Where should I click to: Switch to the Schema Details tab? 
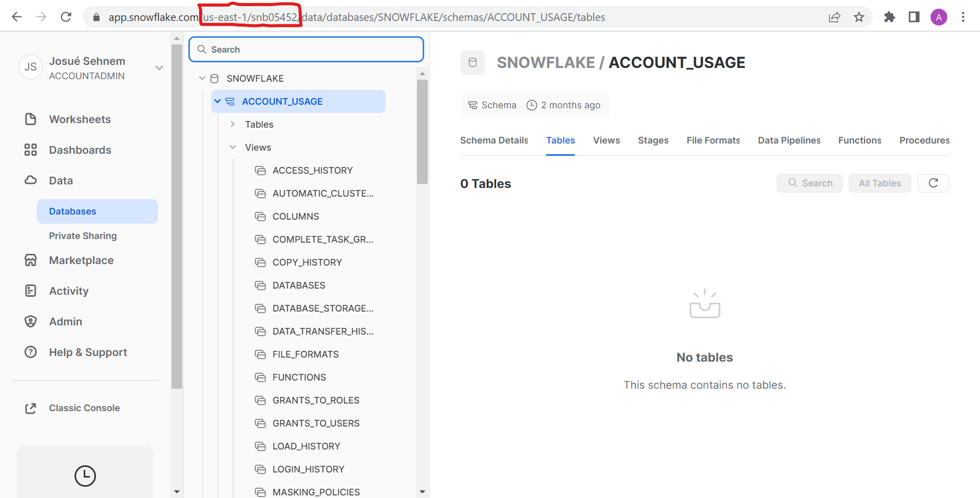point(494,140)
